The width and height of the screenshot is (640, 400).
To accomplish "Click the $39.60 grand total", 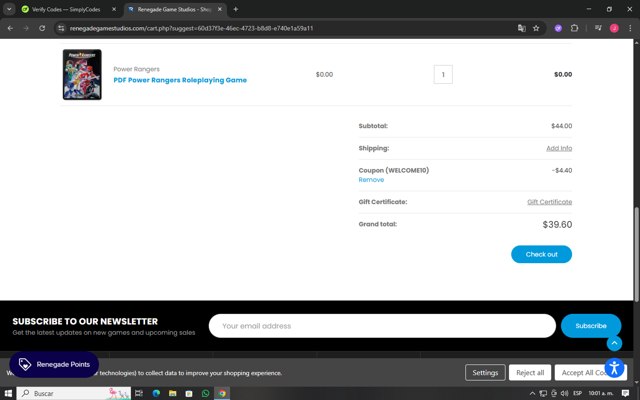I will coord(557,224).
